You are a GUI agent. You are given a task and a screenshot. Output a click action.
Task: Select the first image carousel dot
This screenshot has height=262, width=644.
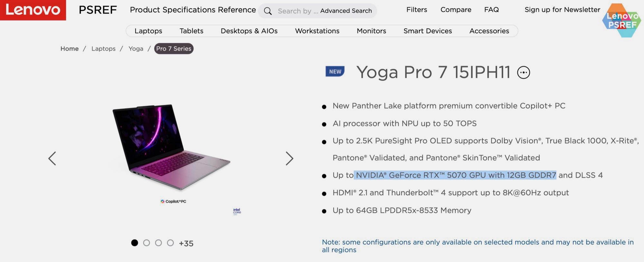point(135,243)
